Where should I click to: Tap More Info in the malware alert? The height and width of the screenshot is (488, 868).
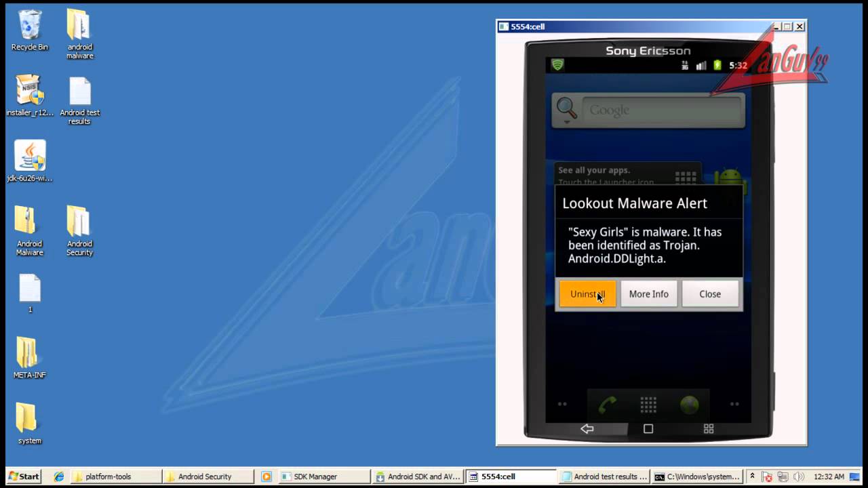649,294
